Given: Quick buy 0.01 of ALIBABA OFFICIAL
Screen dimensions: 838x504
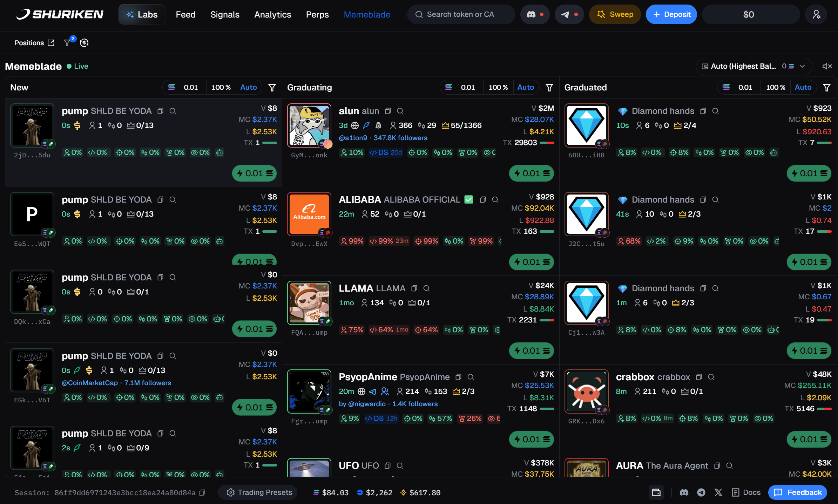Looking at the screenshot, I should (532, 262).
